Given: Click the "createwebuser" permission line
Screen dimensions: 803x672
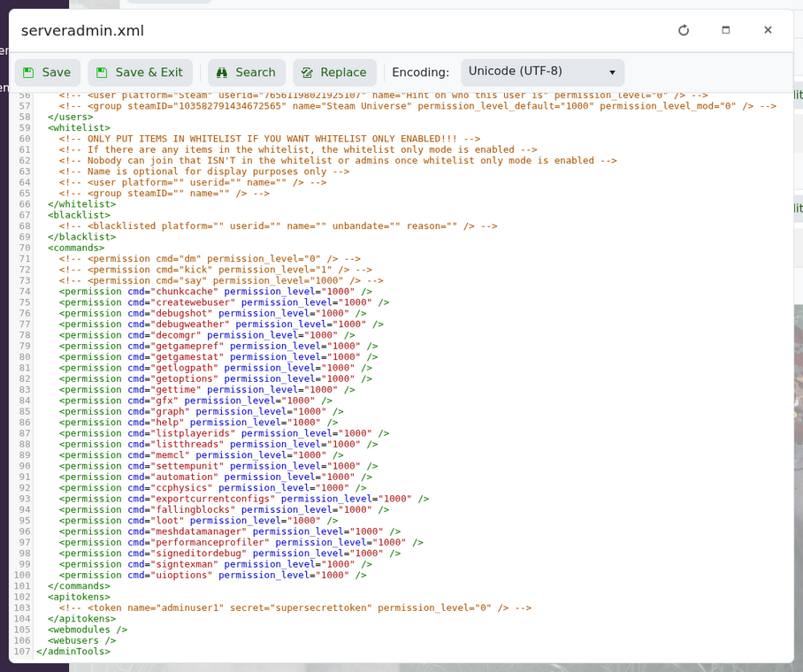Looking at the screenshot, I should (225, 302).
